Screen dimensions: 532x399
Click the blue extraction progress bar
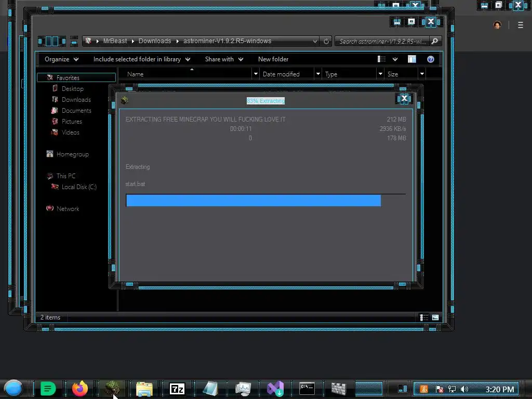(x=253, y=200)
